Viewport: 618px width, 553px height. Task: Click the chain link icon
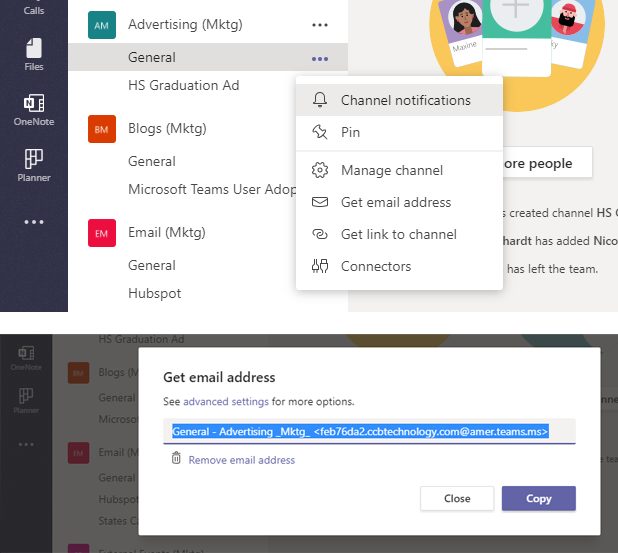[x=320, y=234]
